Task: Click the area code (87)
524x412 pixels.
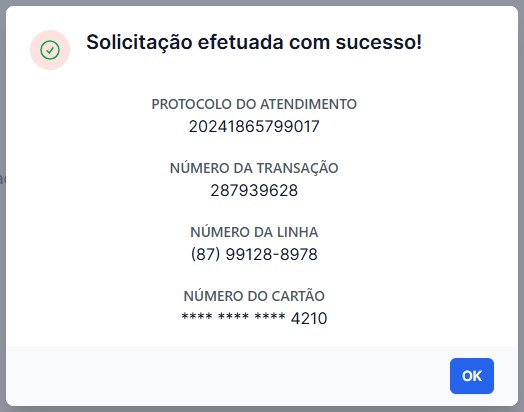Action: (206, 254)
